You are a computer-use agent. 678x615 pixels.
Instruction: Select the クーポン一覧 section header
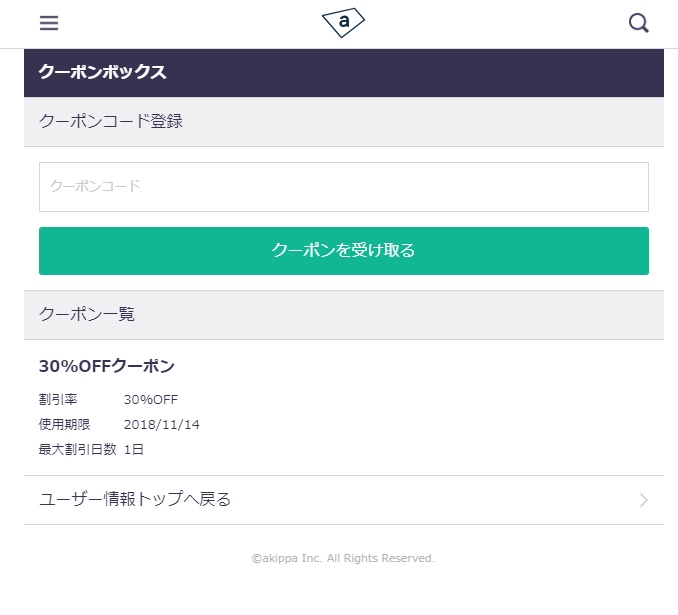344,315
